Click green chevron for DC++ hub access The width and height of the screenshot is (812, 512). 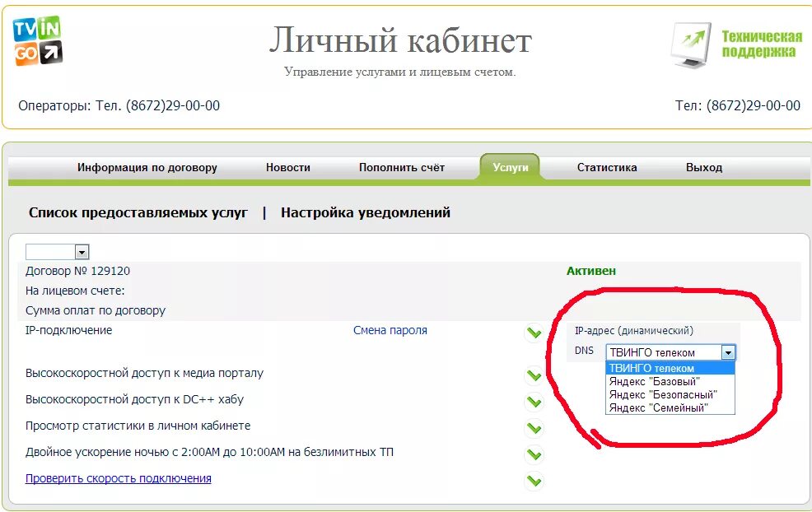(x=534, y=402)
